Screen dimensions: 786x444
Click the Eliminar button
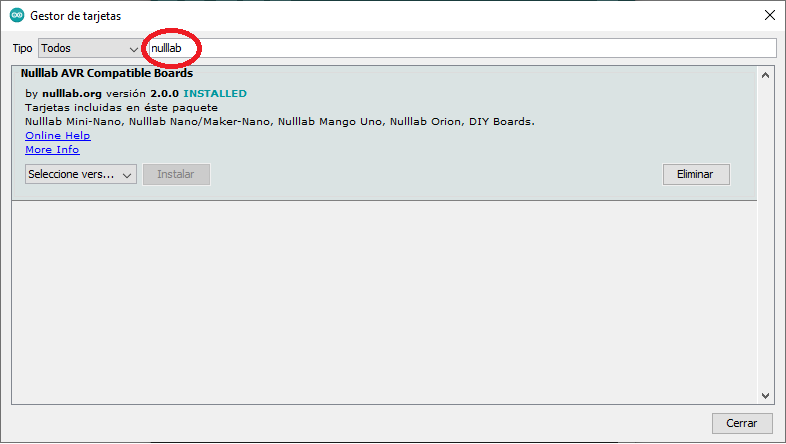coord(696,174)
